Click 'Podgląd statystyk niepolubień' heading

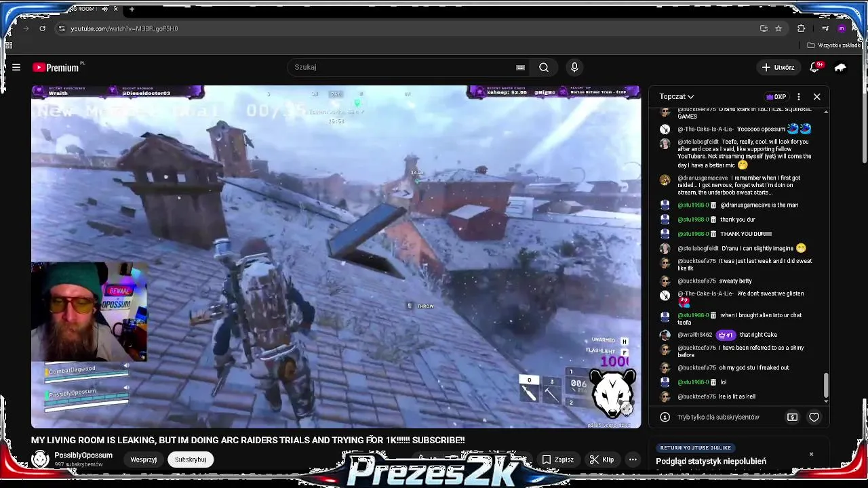[x=711, y=462]
